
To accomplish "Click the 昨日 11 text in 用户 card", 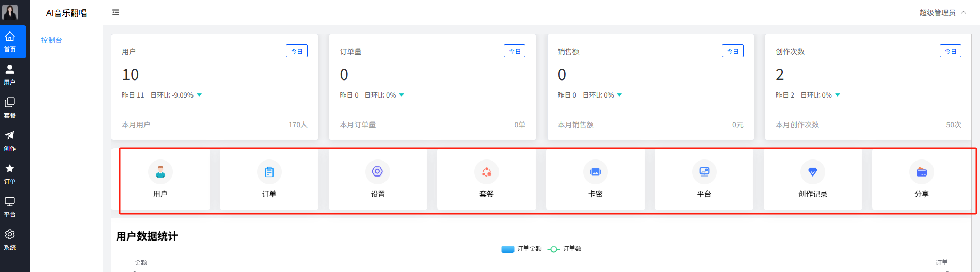I will pos(133,95).
